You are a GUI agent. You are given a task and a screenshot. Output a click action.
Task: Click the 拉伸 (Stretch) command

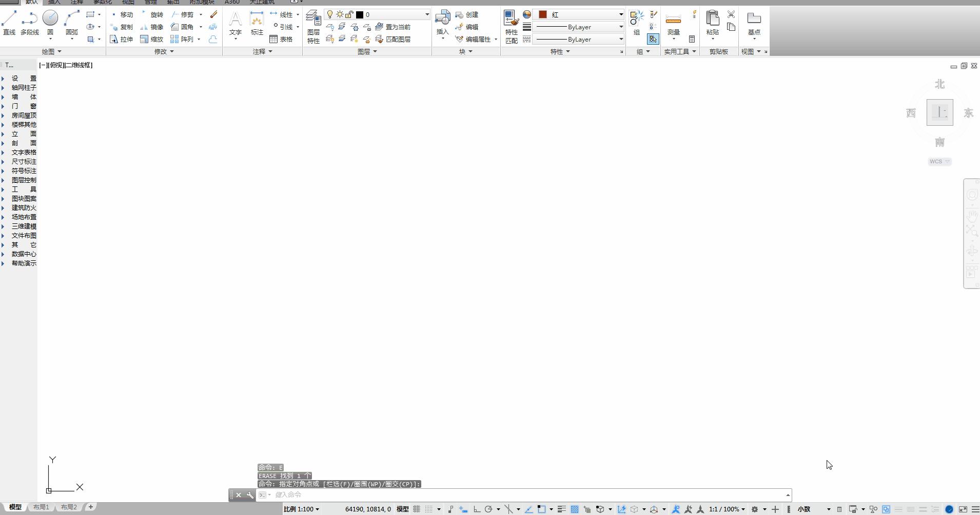click(122, 39)
